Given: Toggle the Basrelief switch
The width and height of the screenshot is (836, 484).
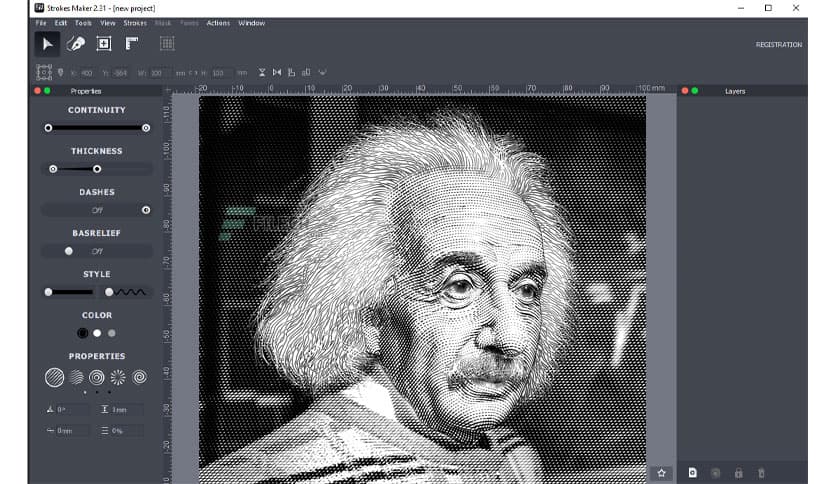Looking at the screenshot, I should coord(97,251).
